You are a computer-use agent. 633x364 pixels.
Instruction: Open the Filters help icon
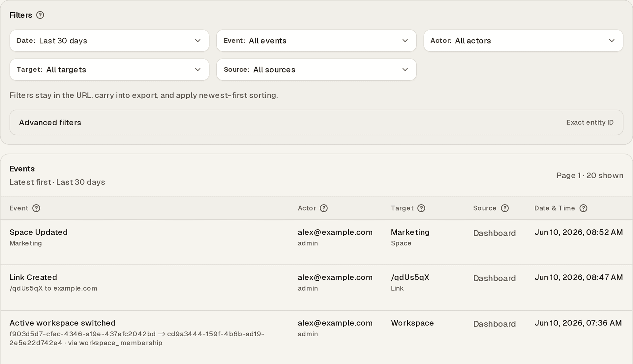click(x=40, y=15)
